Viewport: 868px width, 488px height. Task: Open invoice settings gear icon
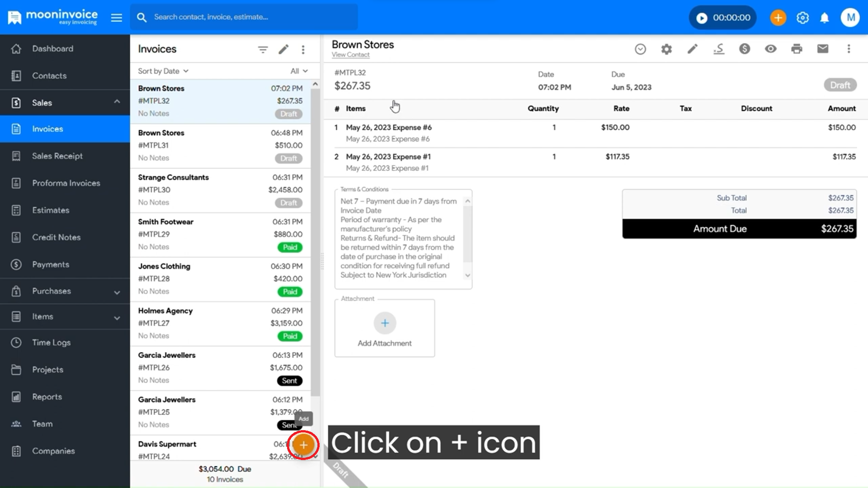666,49
